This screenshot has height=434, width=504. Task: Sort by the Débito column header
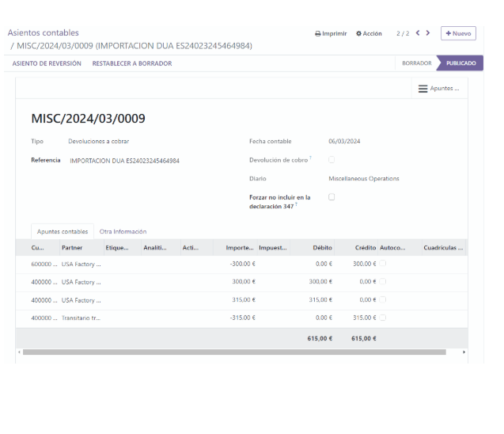point(322,248)
